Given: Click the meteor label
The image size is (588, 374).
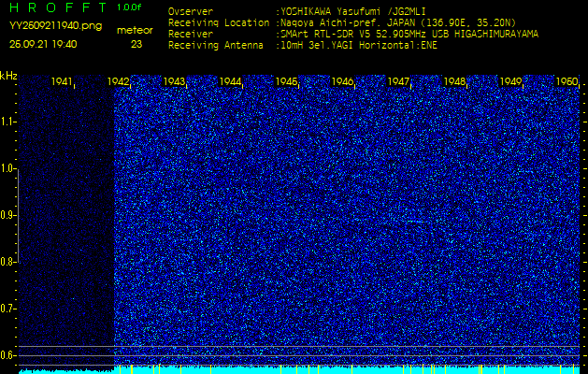Looking at the screenshot, I should (x=135, y=31).
